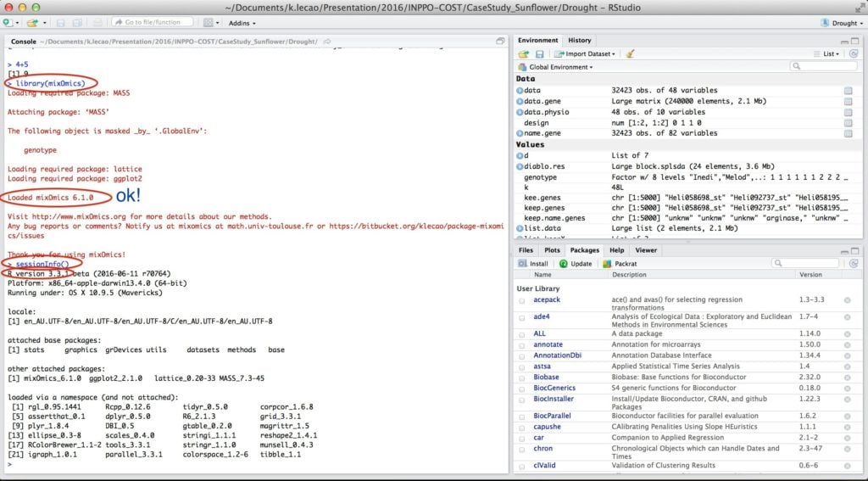Open the Import Dataset dropdown

pyautogui.click(x=585, y=53)
